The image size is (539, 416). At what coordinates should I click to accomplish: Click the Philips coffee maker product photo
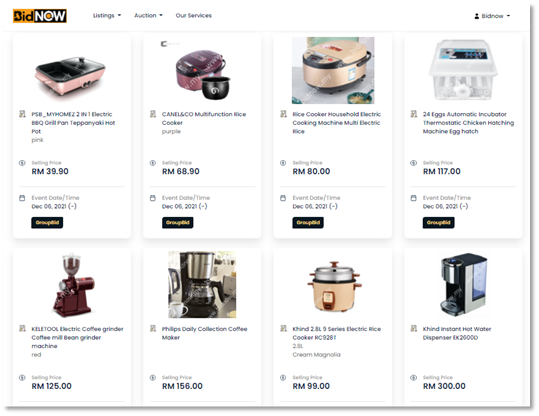coord(202,284)
